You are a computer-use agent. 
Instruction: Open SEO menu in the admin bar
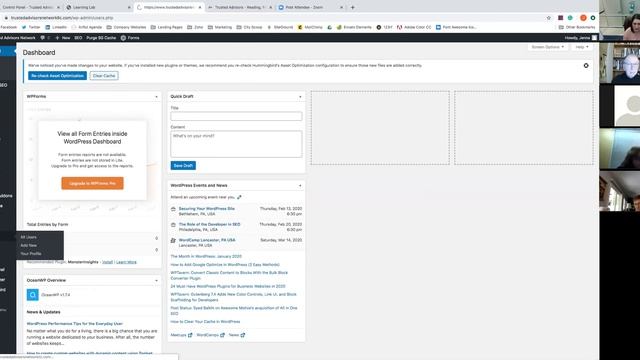point(78,38)
